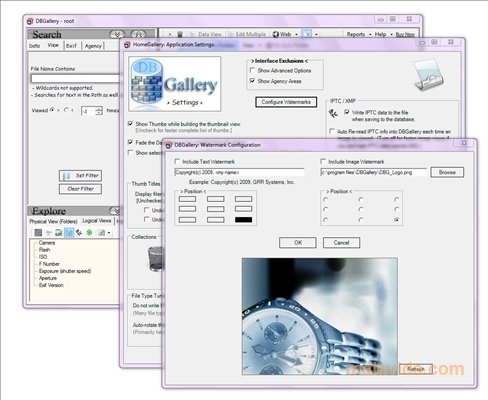
Task: Toggle Auto Re-read IPTC info checkbox
Action: (332, 131)
